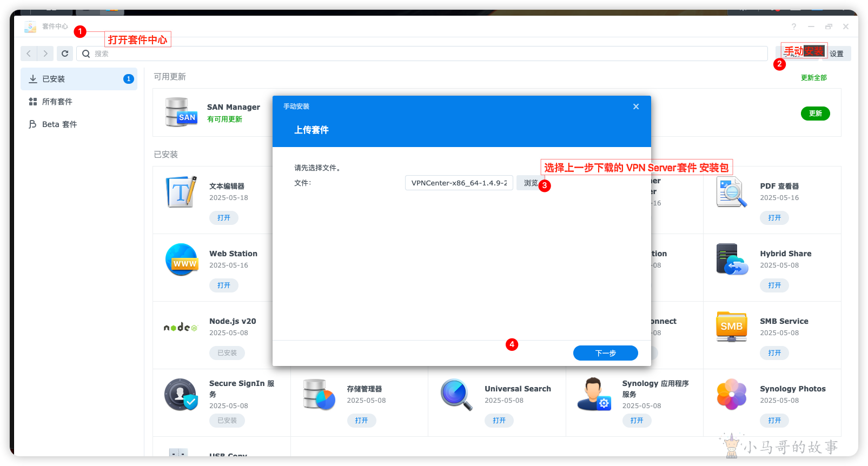Viewport: 868px width, 466px height.
Task: Click the Web Station www icon
Action: 182,259
